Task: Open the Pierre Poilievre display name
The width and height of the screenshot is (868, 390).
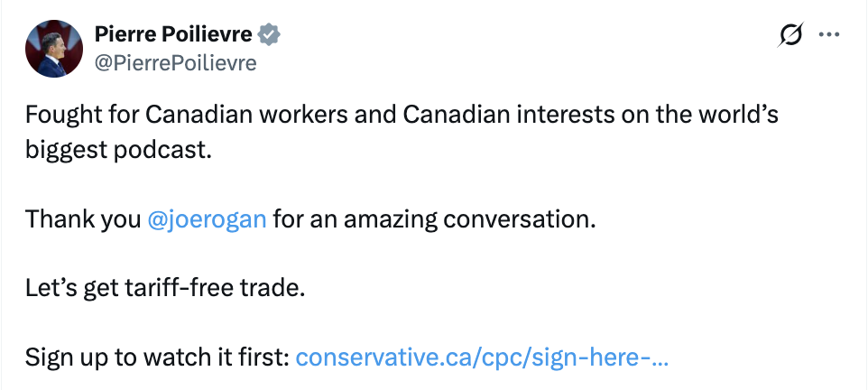Action: 174,34
